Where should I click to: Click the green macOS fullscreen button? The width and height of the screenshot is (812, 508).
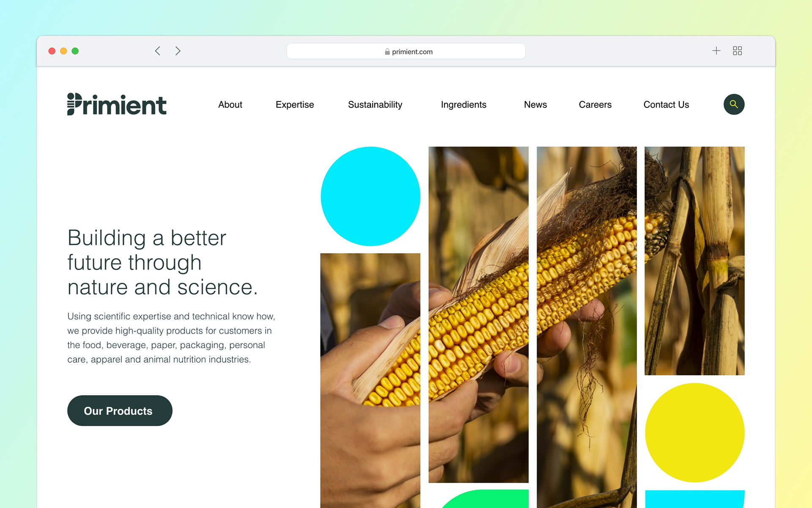(x=75, y=51)
